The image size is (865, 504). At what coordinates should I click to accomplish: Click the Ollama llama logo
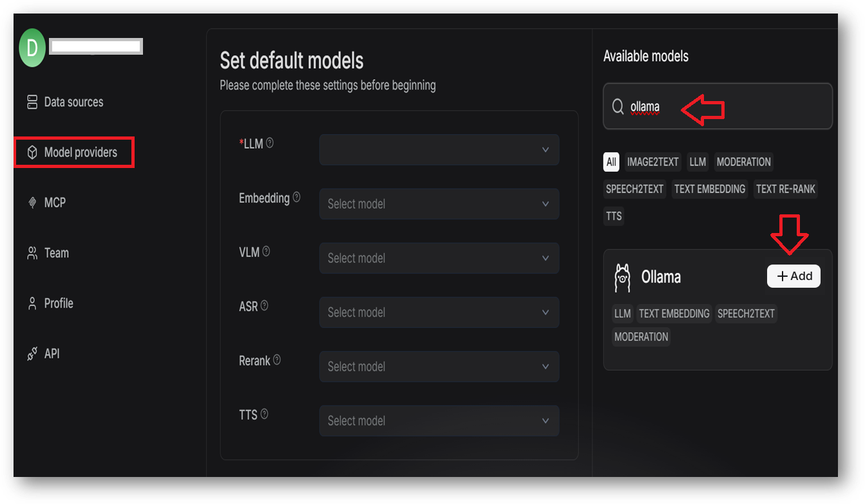623,277
